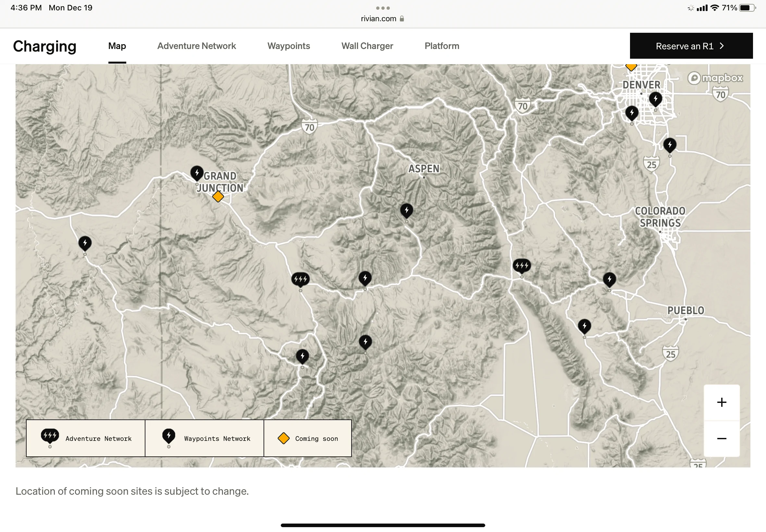Image resolution: width=766 pixels, height=532 pixels.
Task: Tap the battery indicator in the status bar
Action: pyautogui.click(x=747, y=8)
